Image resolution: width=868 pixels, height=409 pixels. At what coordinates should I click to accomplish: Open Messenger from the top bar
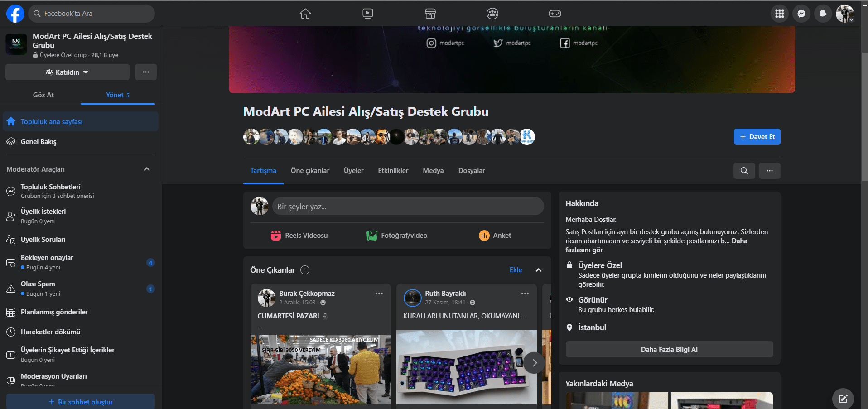pyautogui.click(x=801, y=14)
